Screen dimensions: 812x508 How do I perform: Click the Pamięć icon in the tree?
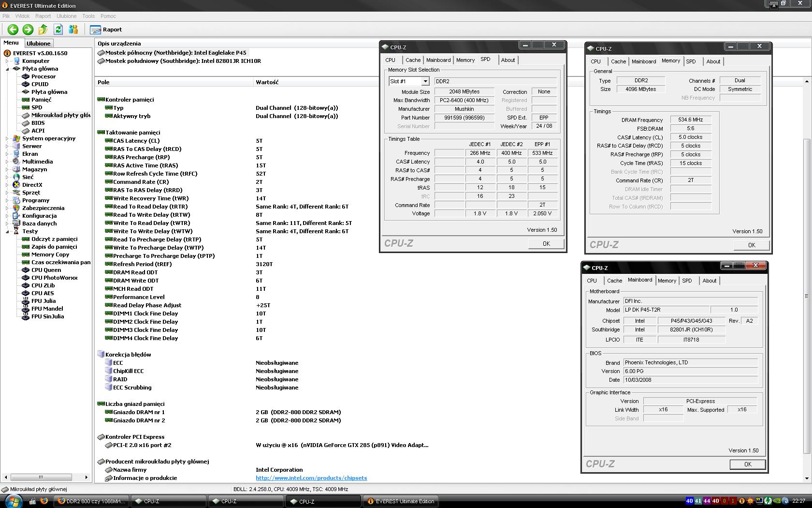click(26, 100)
